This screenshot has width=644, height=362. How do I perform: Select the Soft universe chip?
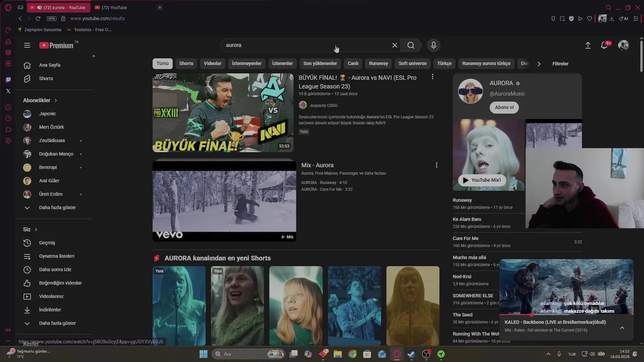coord(413,64)
